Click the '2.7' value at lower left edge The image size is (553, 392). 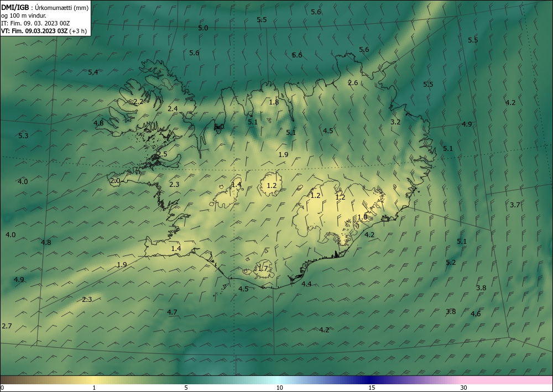pos(7,326)
